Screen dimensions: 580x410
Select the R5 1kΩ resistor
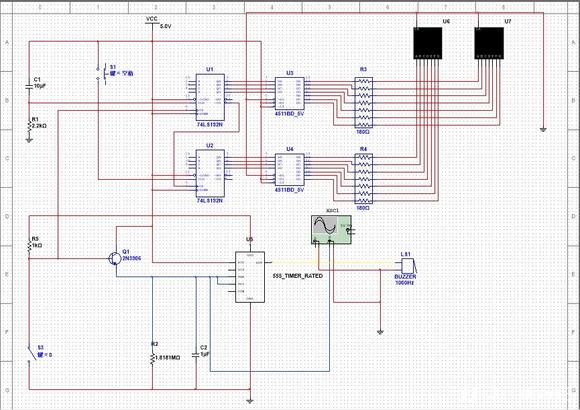(x=29, y=246)
